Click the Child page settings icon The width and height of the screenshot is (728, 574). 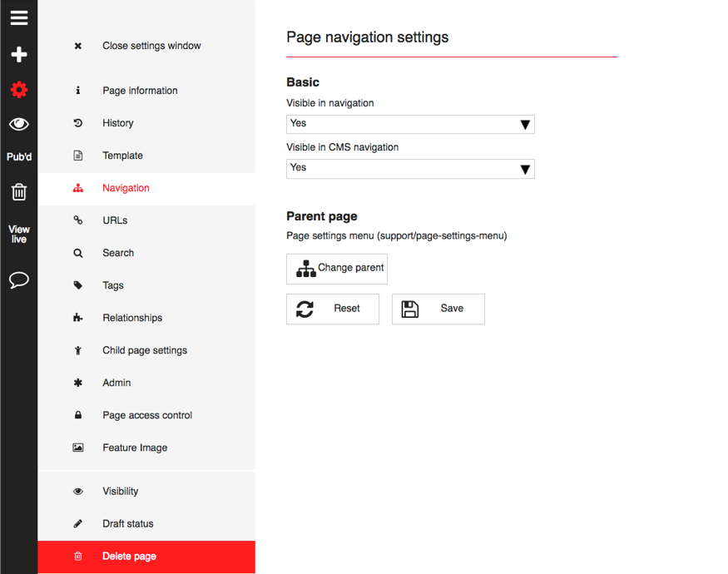78,350
